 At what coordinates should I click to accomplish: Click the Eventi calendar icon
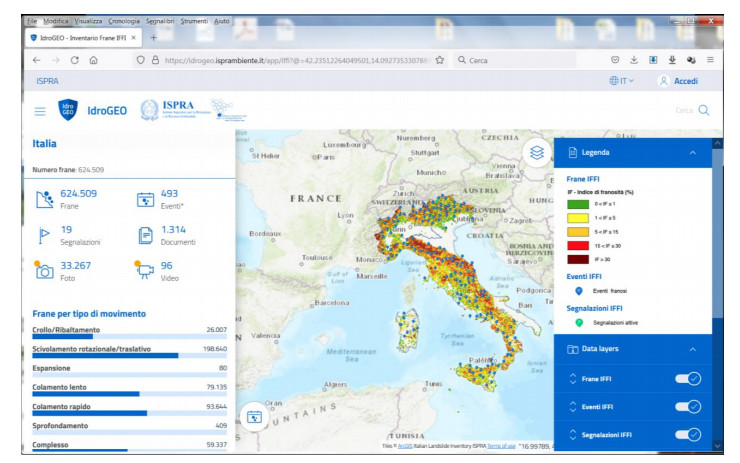click(x=144, y=198)
